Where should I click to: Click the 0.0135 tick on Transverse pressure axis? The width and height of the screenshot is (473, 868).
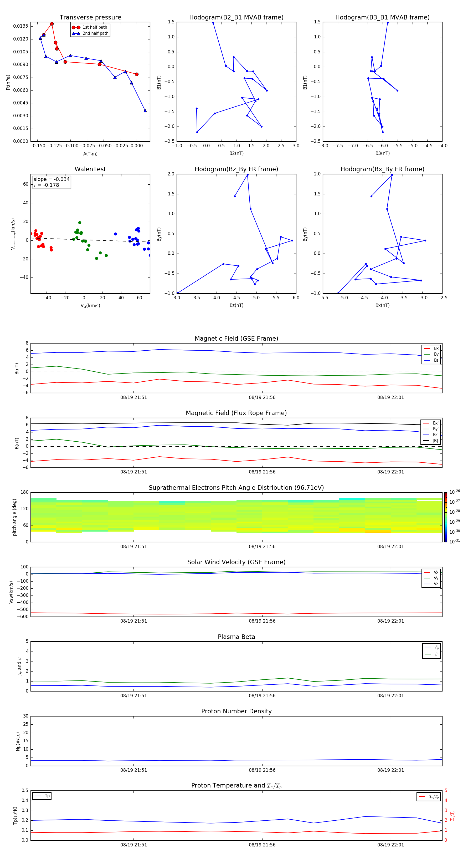pyautogui.click(x=20, y=26)
